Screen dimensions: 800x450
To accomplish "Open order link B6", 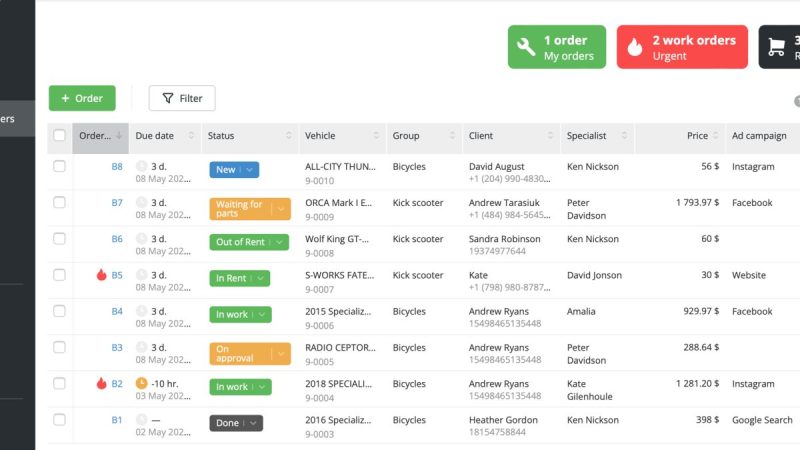I will [x=117, y=239].
